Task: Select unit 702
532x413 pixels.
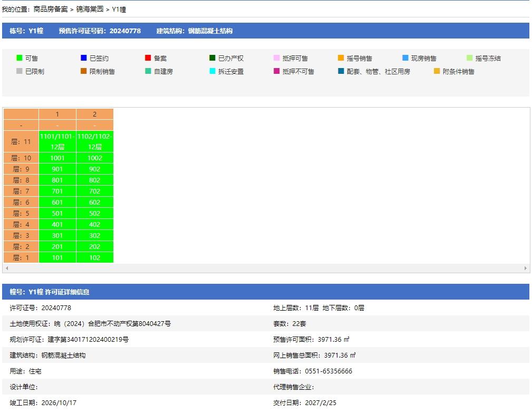Action: 95,191
